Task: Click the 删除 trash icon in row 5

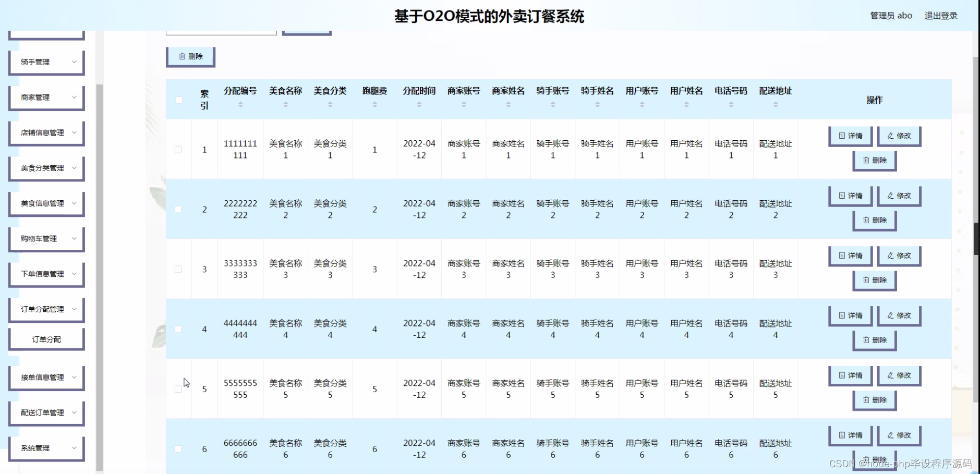Action: coord(866,400)
